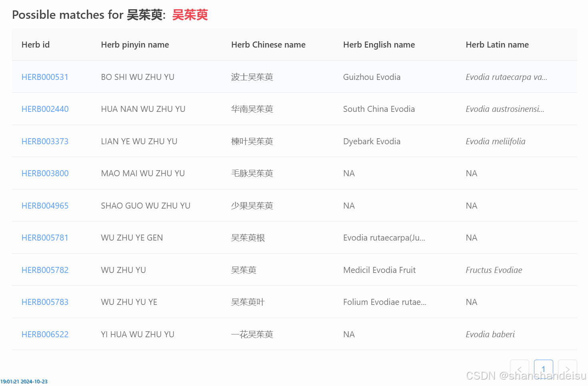Click the Herb Chinese name column header
Image resolution: width=588 pixels, height=386 pixels.
pyautogui.click(x=268, y=45)
